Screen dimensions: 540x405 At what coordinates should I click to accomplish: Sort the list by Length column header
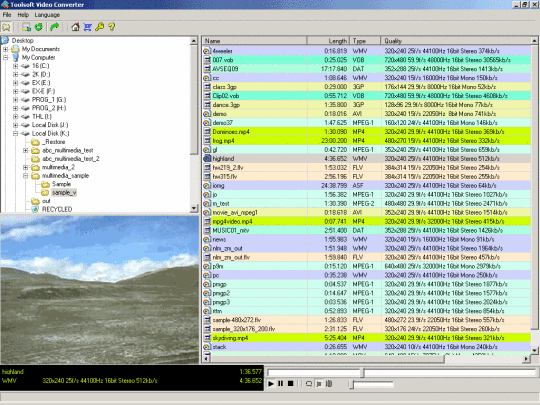pos(328,41)
